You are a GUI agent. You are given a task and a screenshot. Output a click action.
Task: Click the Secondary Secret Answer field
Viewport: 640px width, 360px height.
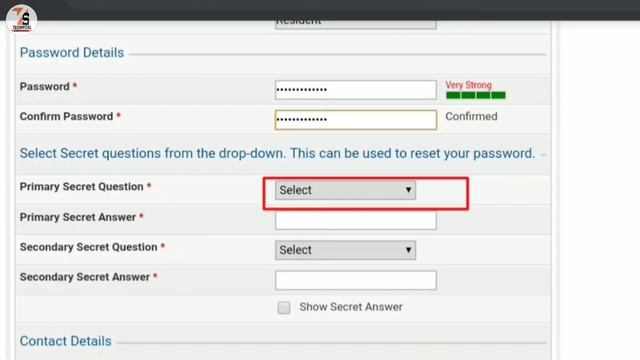coord(356,280)
